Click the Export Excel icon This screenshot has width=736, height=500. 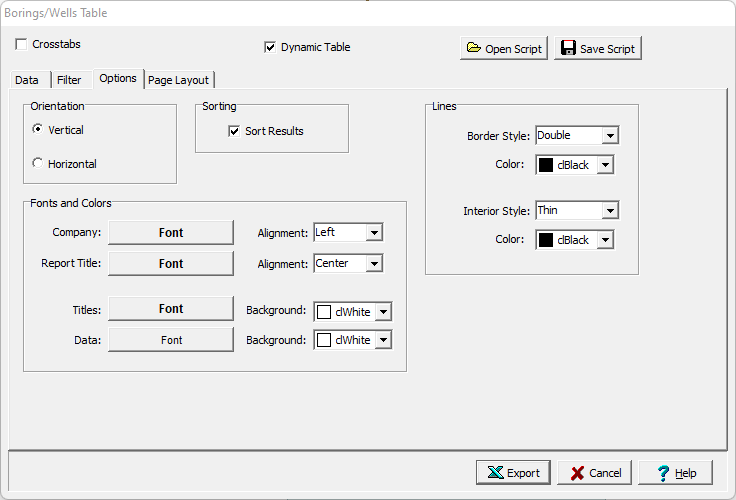click(x=495, y=473)
